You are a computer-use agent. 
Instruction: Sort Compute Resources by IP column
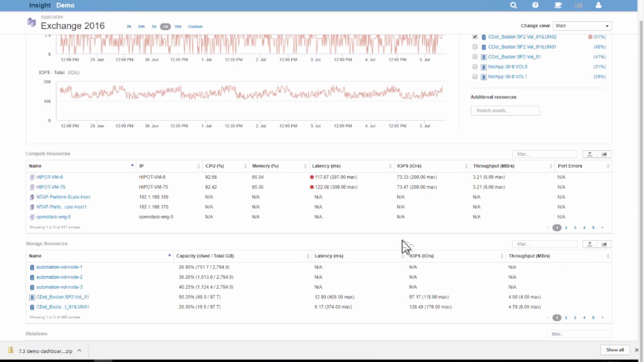169,166
